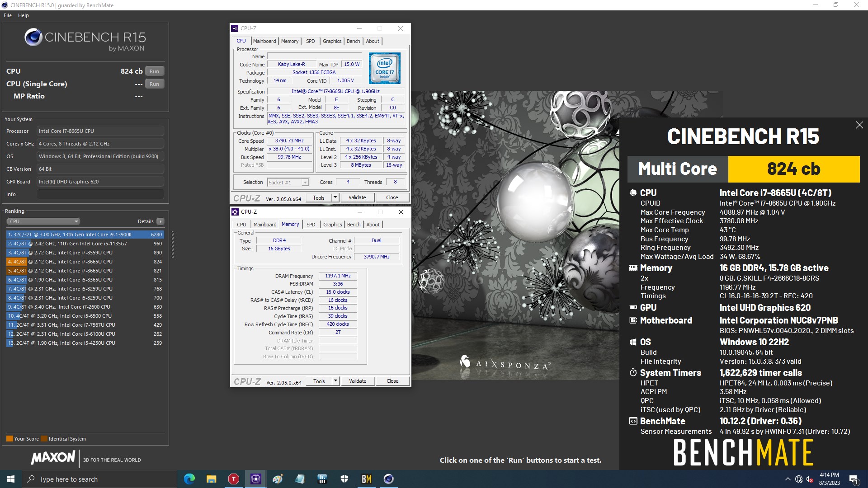
Task: Open File Explorer from the taskbar
Action: tap(211, 479)
